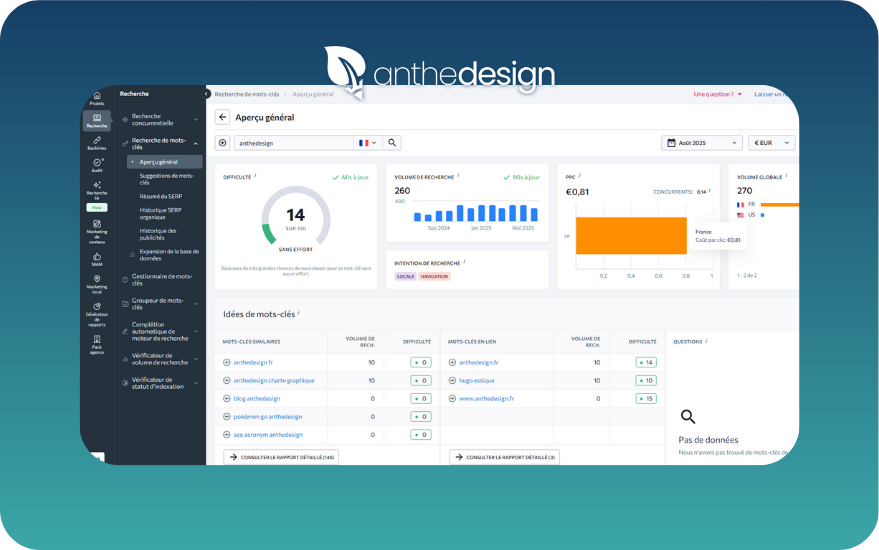Open the € EUR currency dropdown
The image size is (879, 550).
pos(771,143)
